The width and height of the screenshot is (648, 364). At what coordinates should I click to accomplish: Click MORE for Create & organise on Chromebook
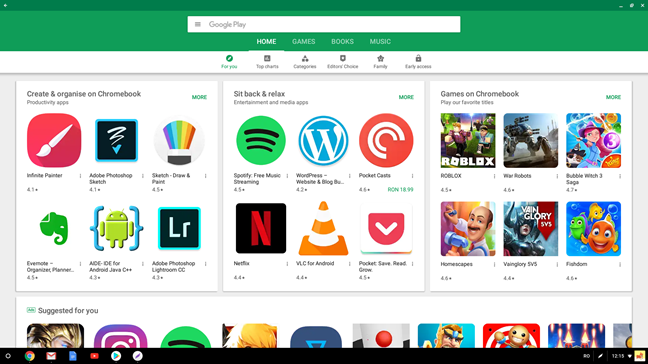click(199, 97)
